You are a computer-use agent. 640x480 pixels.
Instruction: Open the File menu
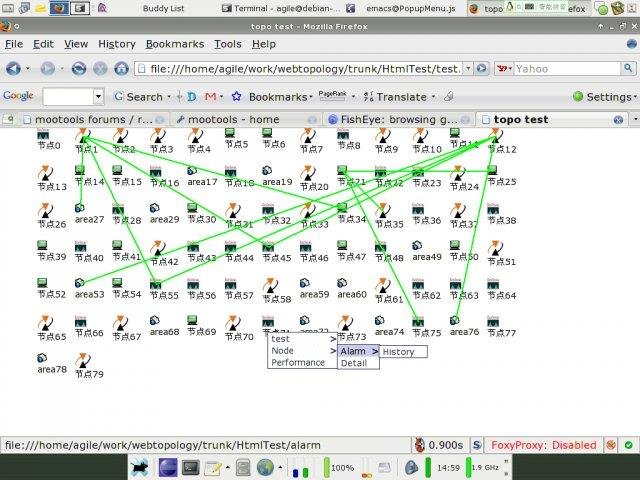14,44
